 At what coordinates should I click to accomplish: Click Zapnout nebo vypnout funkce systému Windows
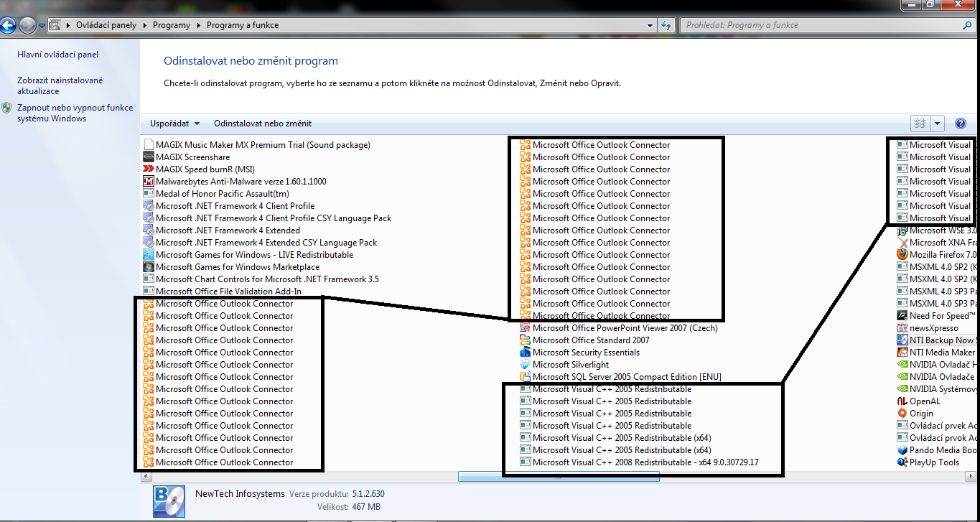[x=75, y=113]
